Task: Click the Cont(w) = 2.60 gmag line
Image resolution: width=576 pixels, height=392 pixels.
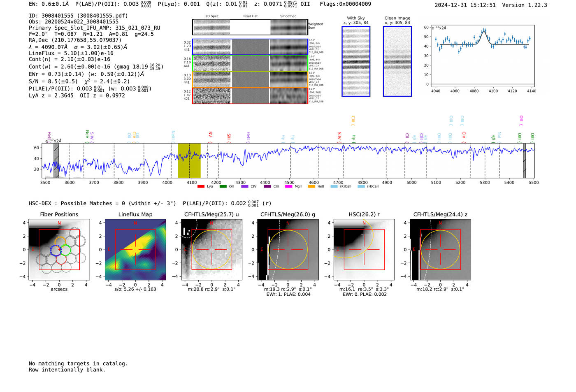Action: [x=96, y=66]
